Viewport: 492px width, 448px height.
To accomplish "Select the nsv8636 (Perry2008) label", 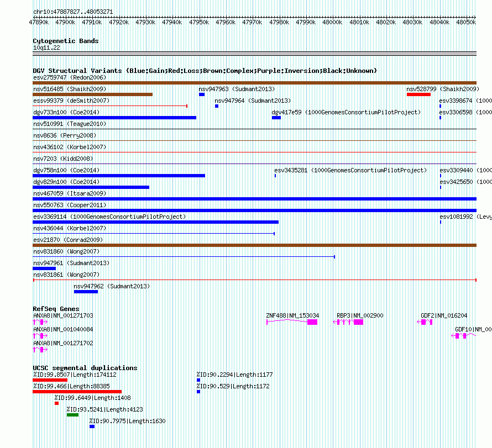I will [x=65, y=135].
